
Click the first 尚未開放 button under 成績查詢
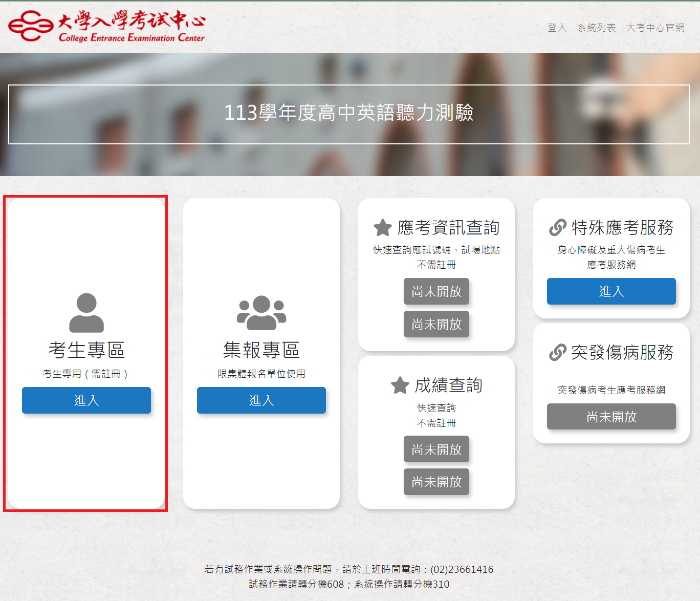pos(436,449)
